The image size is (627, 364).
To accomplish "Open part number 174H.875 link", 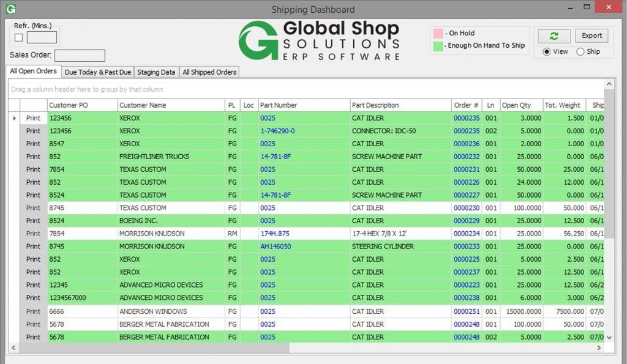I will click(x=275, y=233).
